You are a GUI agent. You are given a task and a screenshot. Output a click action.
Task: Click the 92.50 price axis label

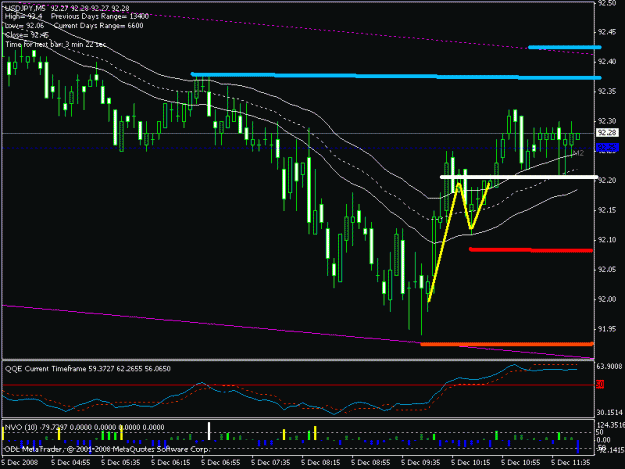tap(607, 3)
